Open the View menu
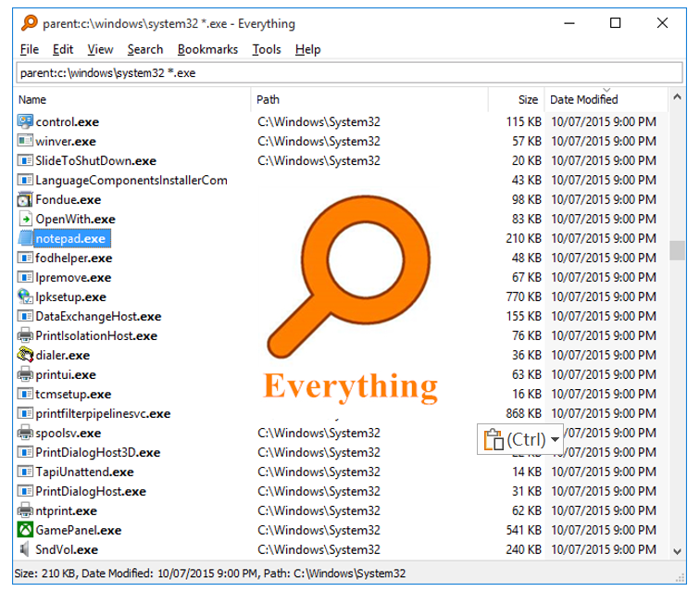 coord(100,49)
